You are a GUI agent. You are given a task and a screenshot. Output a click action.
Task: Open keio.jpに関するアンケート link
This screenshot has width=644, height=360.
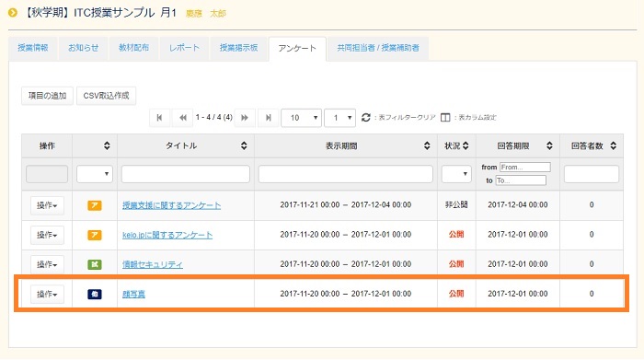click(167, 235)
